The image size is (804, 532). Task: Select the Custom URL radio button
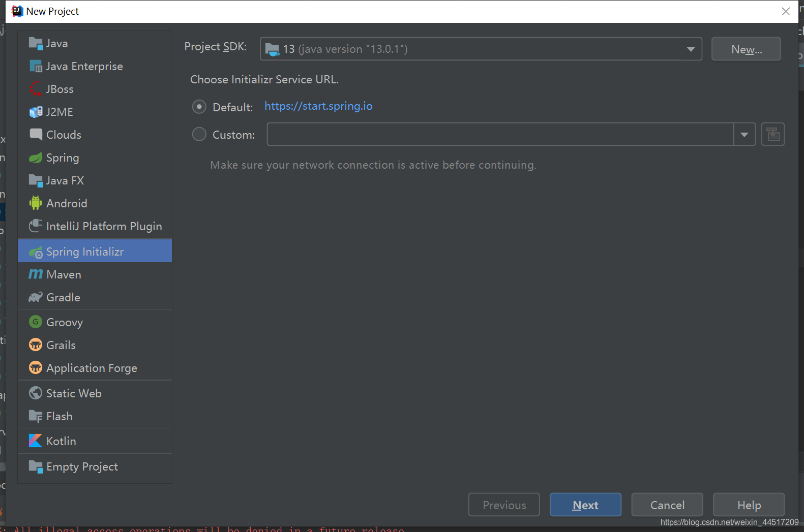(x=199, y=134)
